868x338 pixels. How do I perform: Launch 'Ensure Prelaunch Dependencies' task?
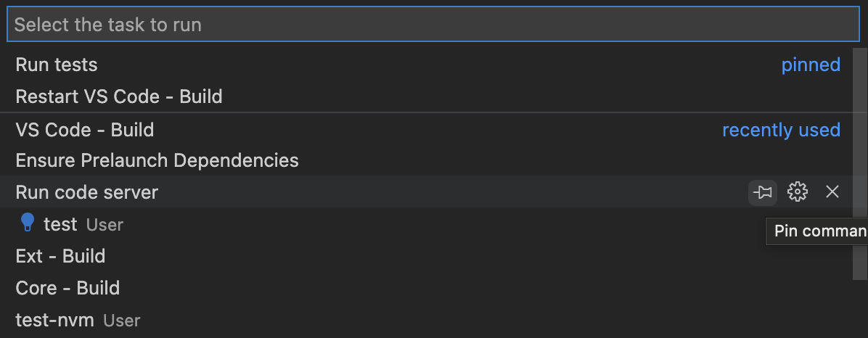click(157, 160)
